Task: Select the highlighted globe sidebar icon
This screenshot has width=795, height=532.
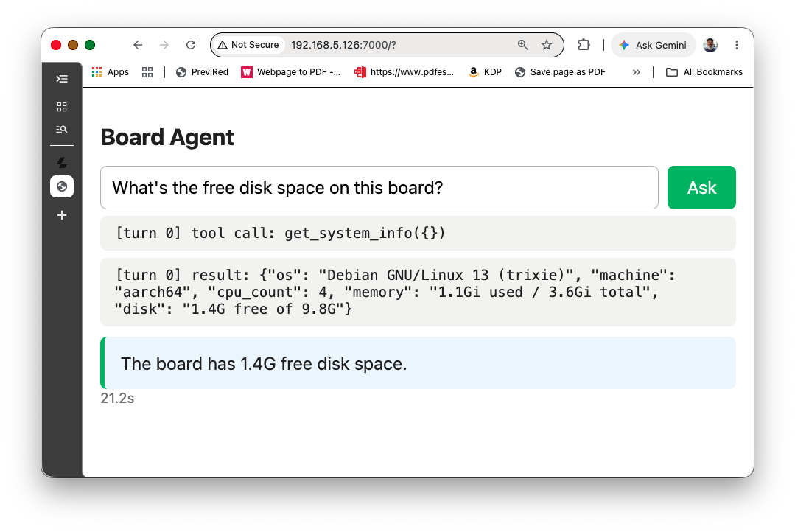Action: tap(62, 186)
